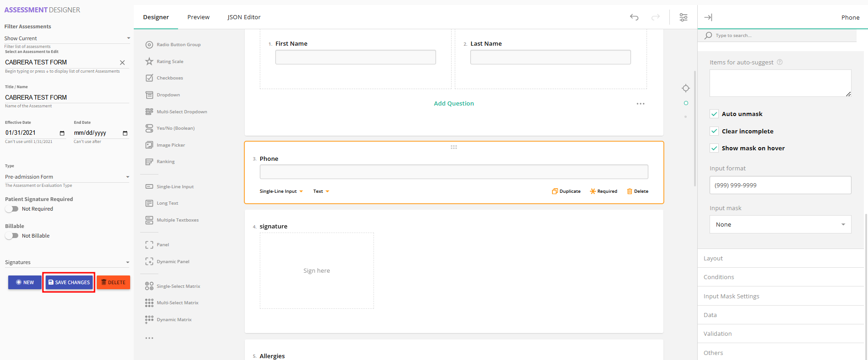This screenshot has height=360, width=868.
Task: Open the survey settings sliders icon
Action: (x=683, y=17)
